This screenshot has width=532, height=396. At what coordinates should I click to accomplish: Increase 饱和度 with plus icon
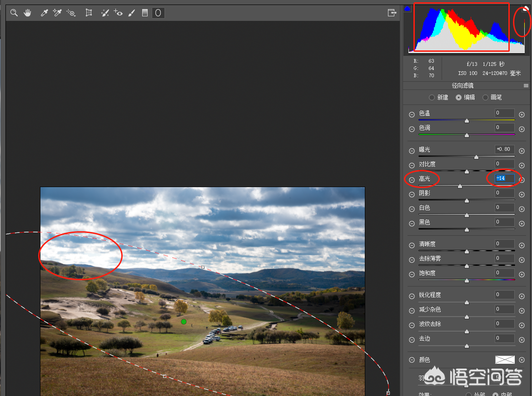[522, 275]
